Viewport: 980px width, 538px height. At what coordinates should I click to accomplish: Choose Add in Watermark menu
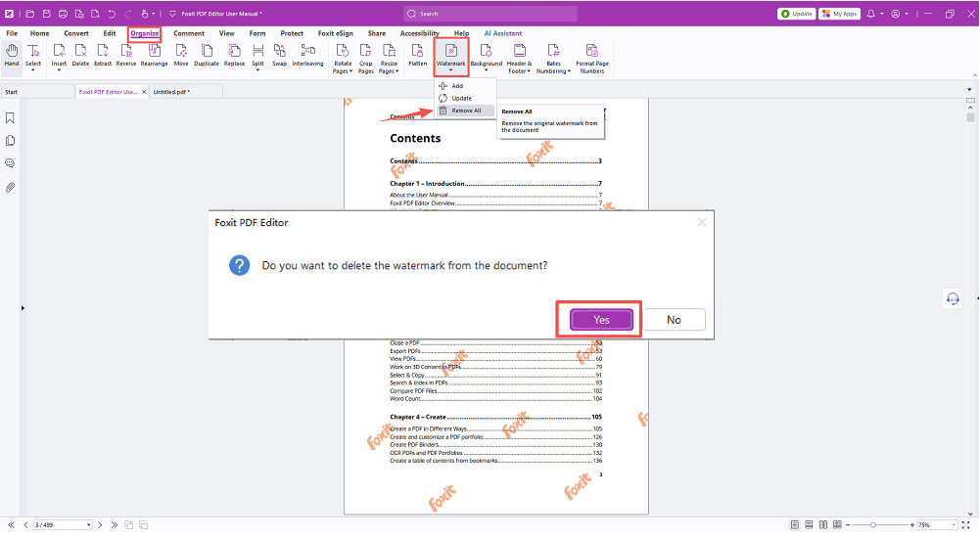[466, 85]
